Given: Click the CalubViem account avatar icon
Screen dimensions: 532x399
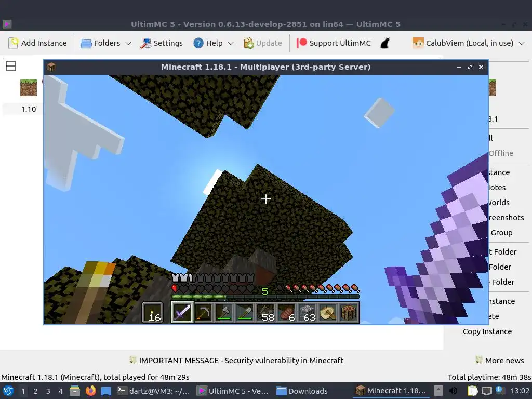Looking at the screenshot, I should point(418,43).
